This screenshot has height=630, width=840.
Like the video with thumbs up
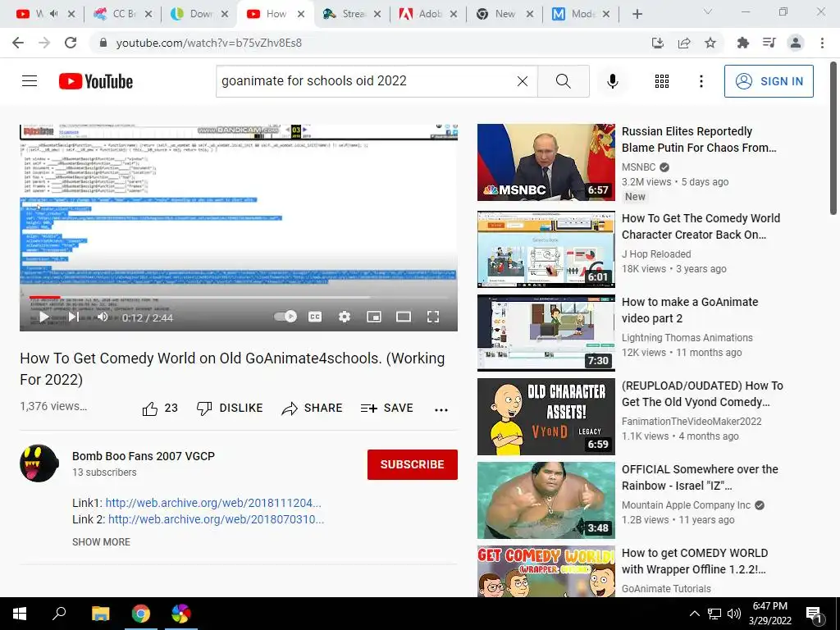[160, 409]
